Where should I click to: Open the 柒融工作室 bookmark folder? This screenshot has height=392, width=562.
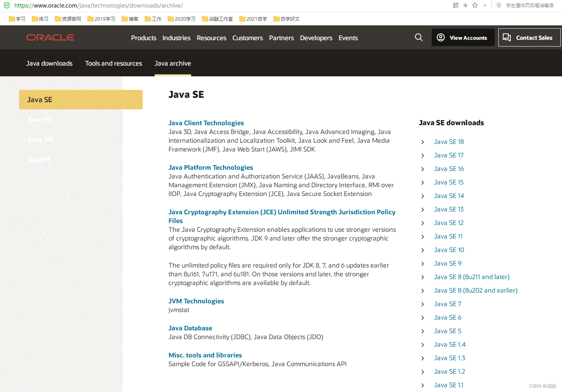coord(217,19)
